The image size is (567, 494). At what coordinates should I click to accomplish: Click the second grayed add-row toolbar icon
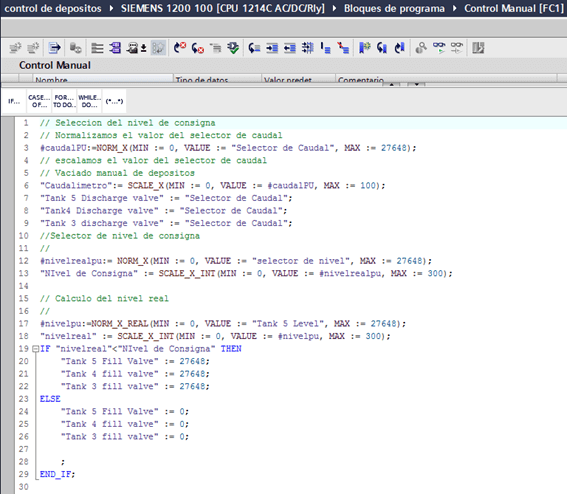tap(33, 48)
